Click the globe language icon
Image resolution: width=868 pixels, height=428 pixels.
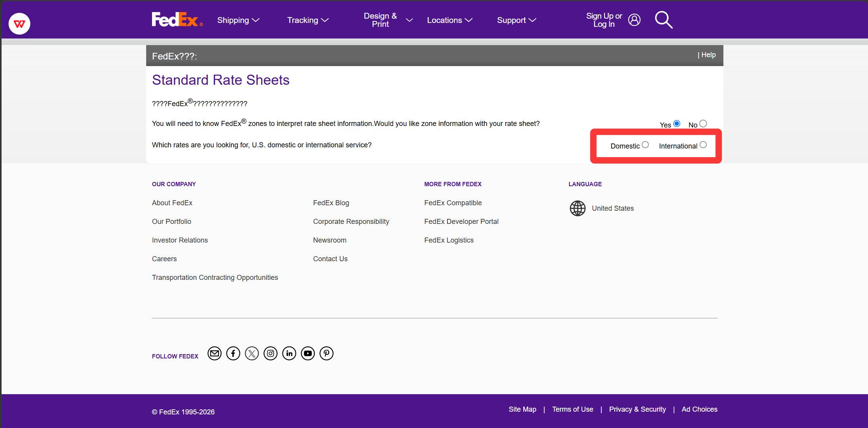[578, 208]
